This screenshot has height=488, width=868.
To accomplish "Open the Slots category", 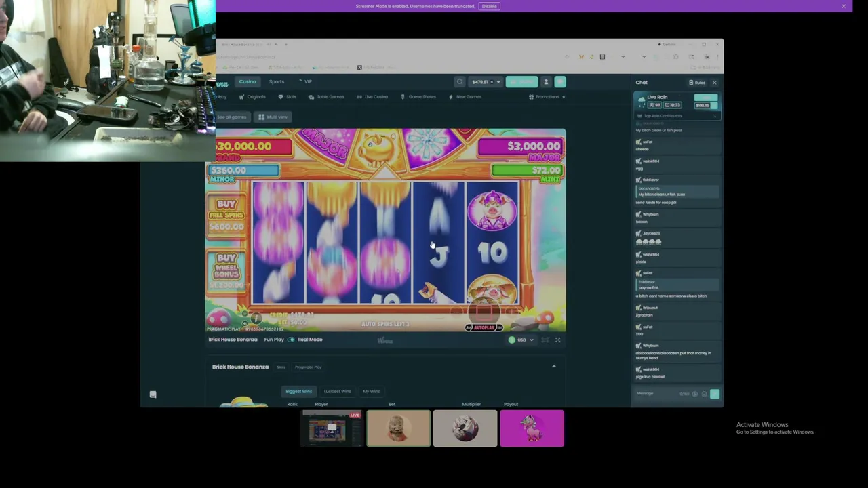I will (x=288, y=97).
